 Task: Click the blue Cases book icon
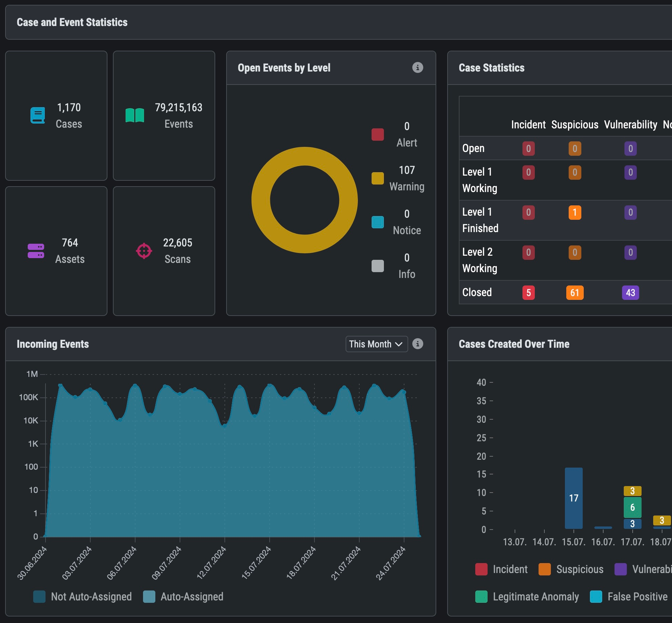coord(38,115)
